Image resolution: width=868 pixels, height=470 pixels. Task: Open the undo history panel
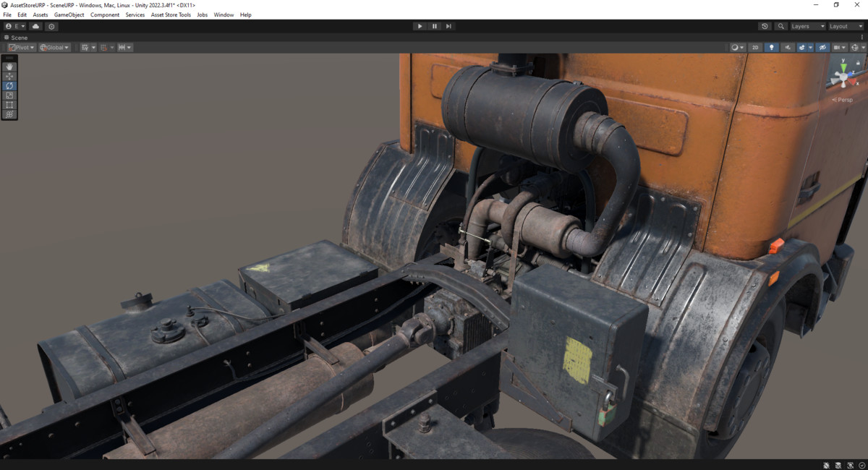coord(765,26)
